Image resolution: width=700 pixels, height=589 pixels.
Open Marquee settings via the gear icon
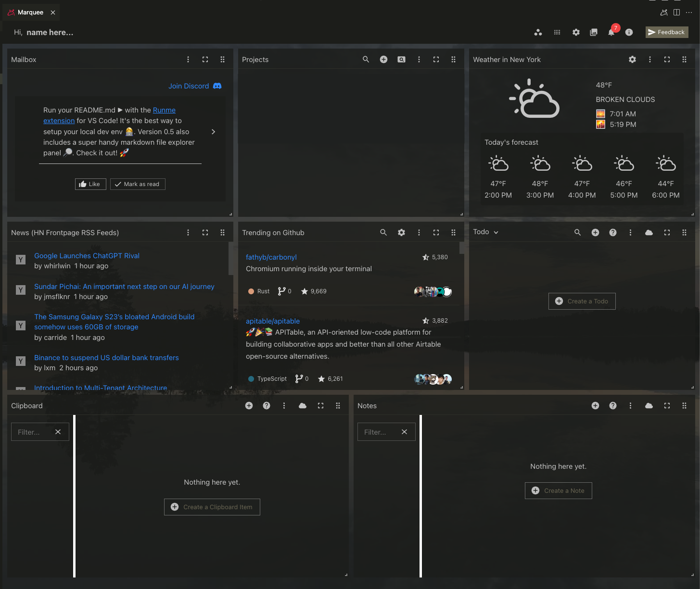pos(576,32)
